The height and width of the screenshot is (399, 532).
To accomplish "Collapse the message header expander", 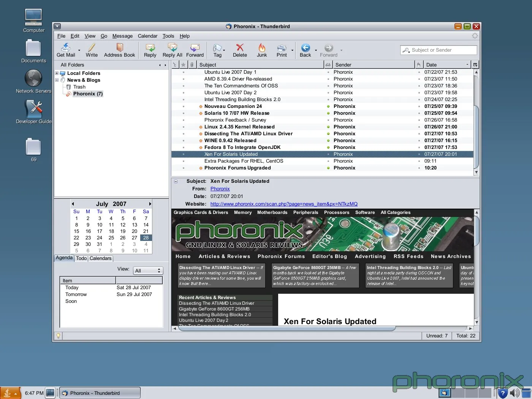I will click(x=176, y=182).
